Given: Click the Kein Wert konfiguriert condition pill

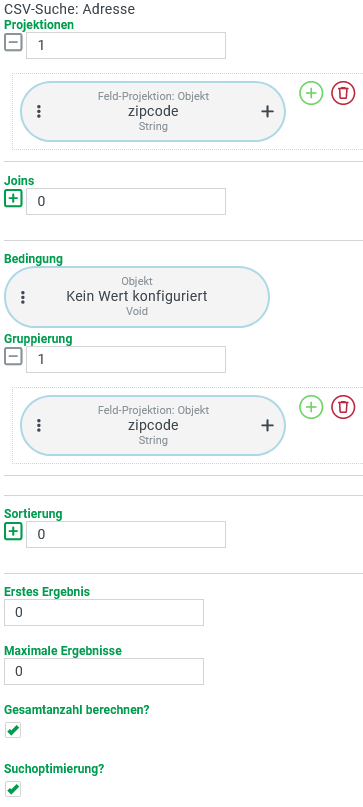Looking at the screenshot, I should [x=136, y=297].
